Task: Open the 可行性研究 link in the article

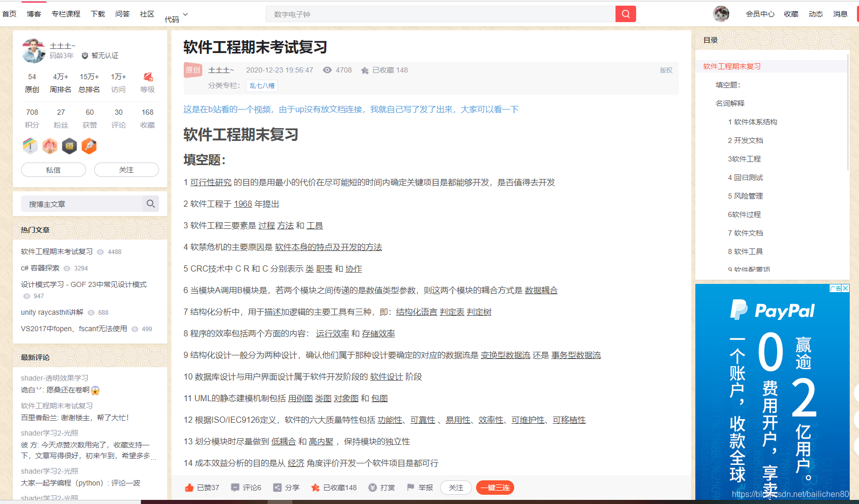Action: (211, 182)
